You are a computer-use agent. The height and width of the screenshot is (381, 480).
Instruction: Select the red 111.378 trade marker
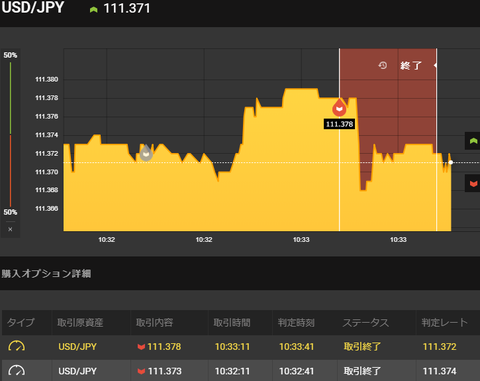pyautogui.click(x=339, y=108)
